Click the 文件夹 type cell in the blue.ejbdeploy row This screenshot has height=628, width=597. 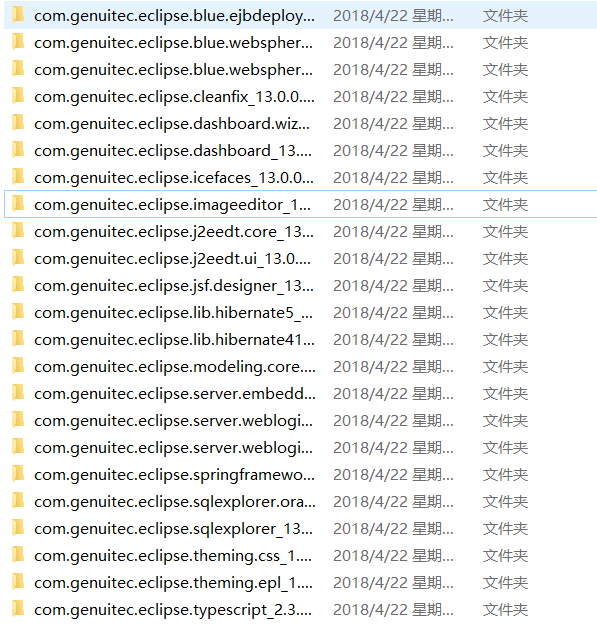[505, 16]
